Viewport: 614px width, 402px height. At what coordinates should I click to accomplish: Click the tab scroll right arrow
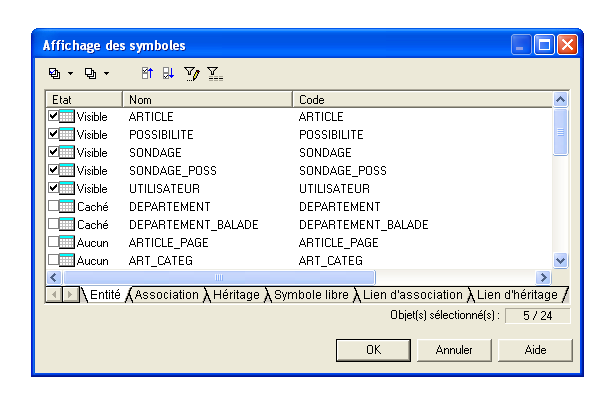pyautogui.click(x=70, y=294)
